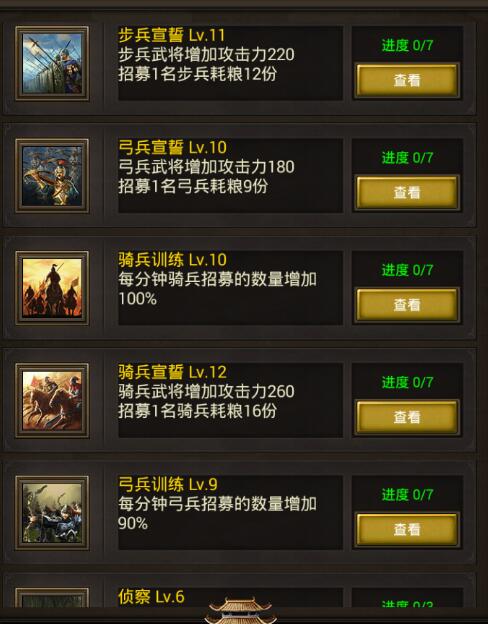
Task: Tap the pagoda building icon at bottom
Action: (x=240, y=611)
